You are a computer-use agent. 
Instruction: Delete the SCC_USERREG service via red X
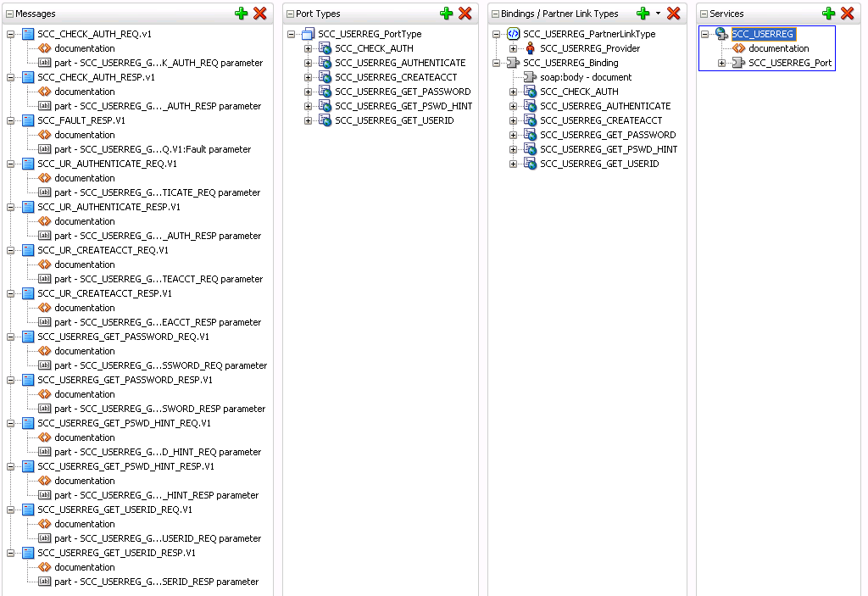tap(846, 14)
